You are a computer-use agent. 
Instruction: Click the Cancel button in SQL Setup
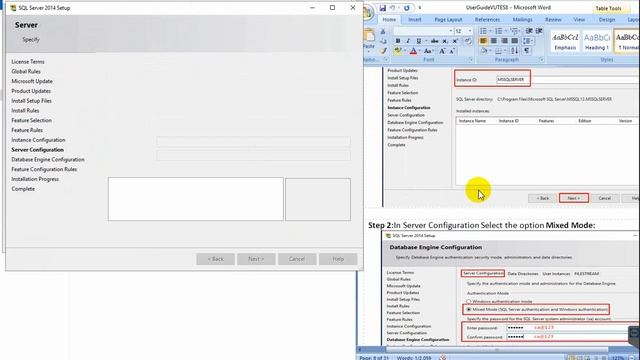297,259
